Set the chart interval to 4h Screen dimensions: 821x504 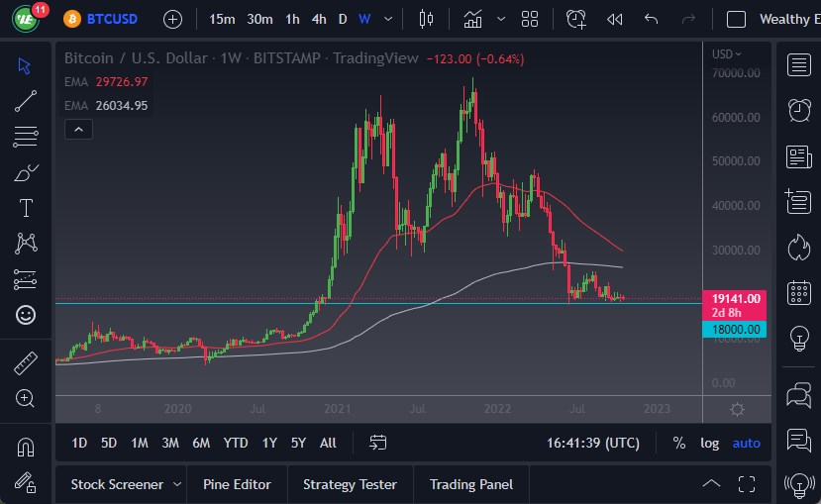318,19
